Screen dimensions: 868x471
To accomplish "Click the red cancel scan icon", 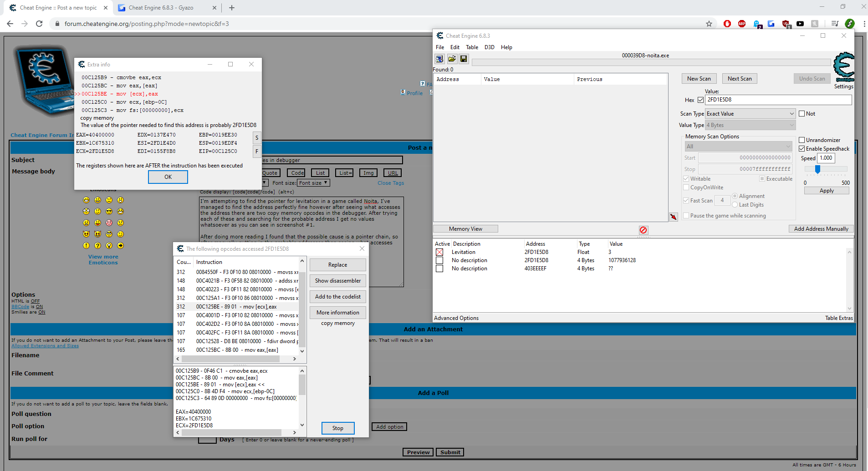I will coord(643,230).
